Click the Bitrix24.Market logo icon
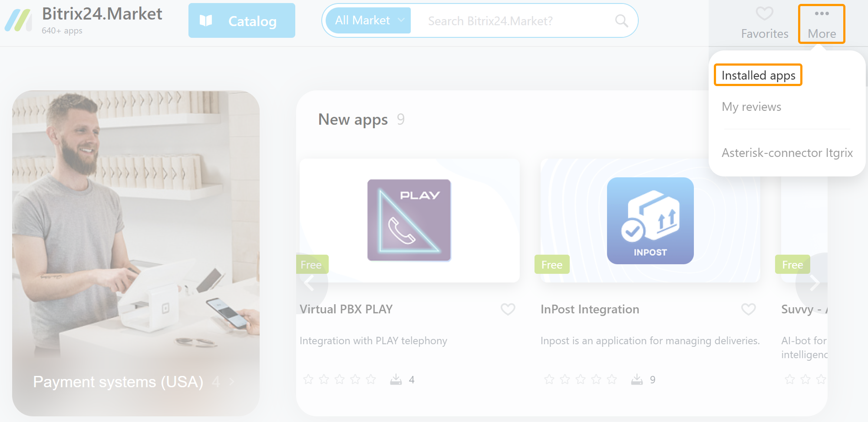Screen dimensions: 868x422 [18, 20]
